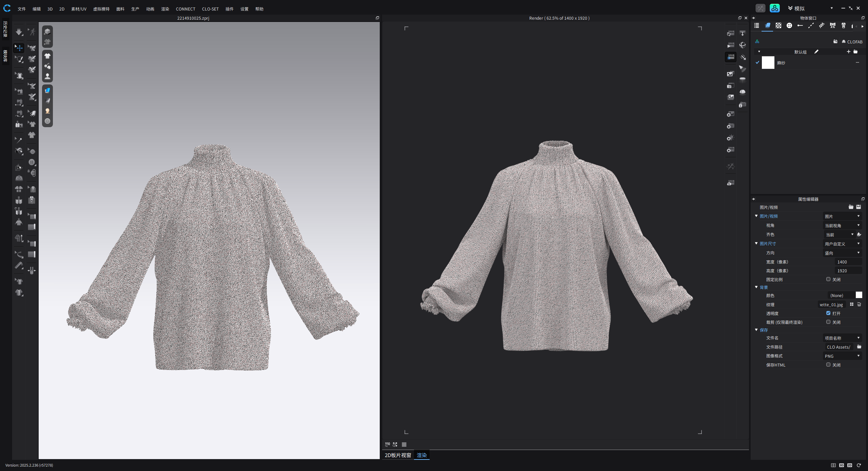Screen dimensions: 868x471
Task: Open the 渲染 menu
Action: (165, 9)
